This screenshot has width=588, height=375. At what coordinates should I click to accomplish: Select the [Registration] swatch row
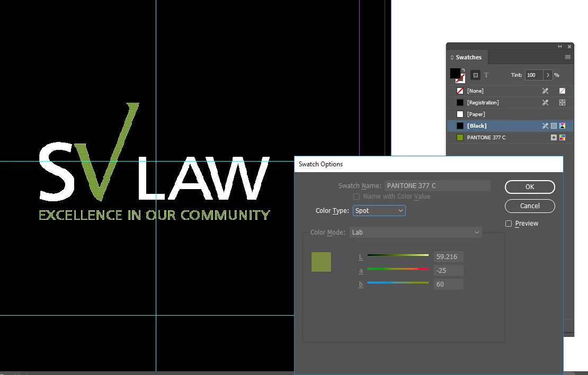coord(510,102)
